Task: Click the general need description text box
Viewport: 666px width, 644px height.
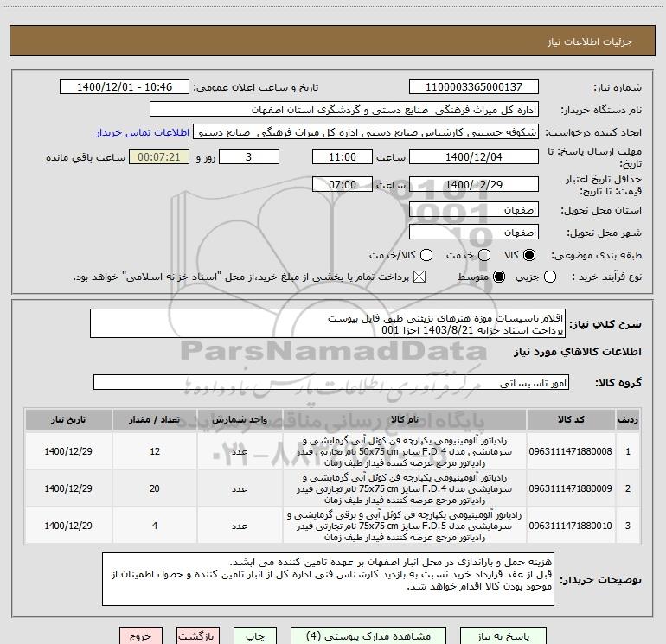Action: click(x=328, y=324)
